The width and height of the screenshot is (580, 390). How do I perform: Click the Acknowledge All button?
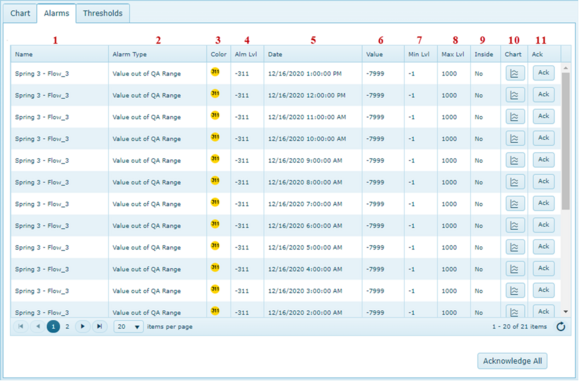(x=512, y=361)
